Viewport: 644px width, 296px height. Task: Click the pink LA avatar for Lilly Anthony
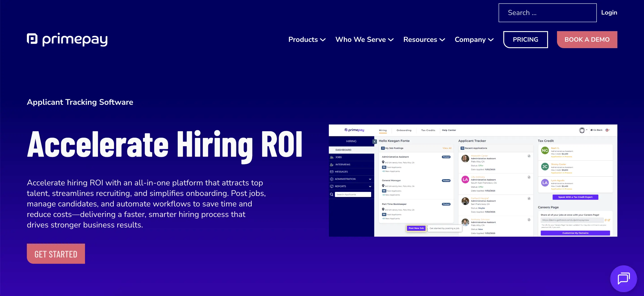pos(465,180)
